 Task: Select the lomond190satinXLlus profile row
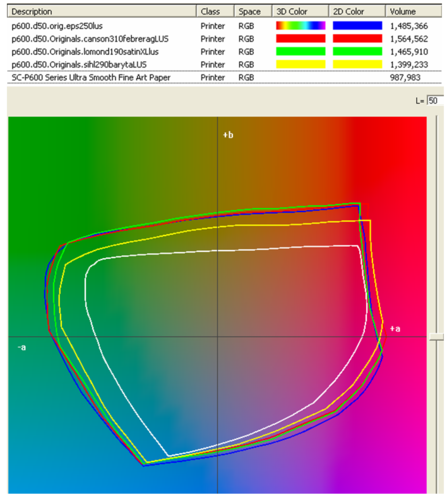pyautogui.click(x=224, y=52)
